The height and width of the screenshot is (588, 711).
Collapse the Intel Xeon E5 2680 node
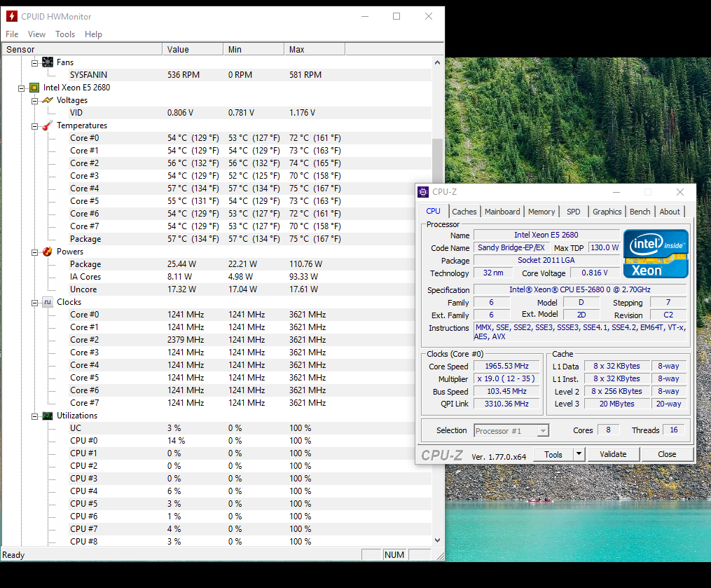(21, 88)
